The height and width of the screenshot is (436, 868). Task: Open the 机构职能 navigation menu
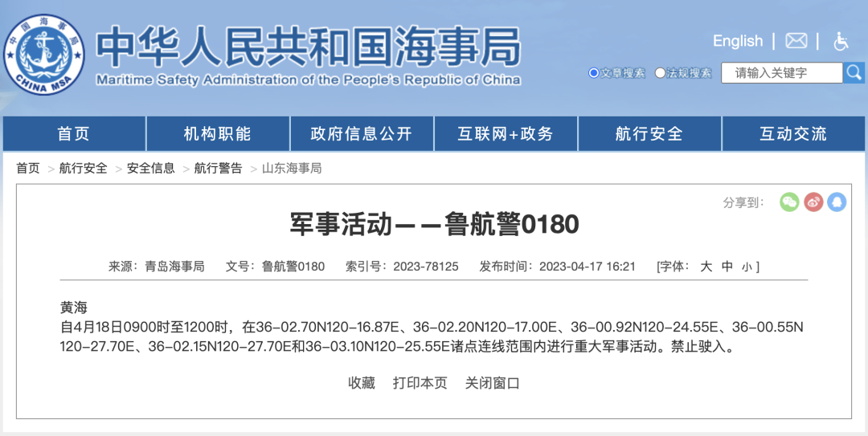pyautogui.click(x=218, y=134)
